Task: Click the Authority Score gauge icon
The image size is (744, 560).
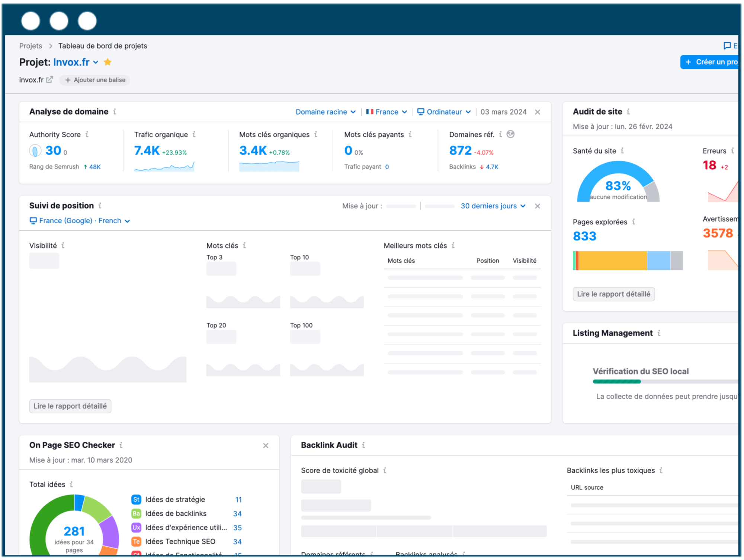Action: pyautogui.click(x=35, y=151)
